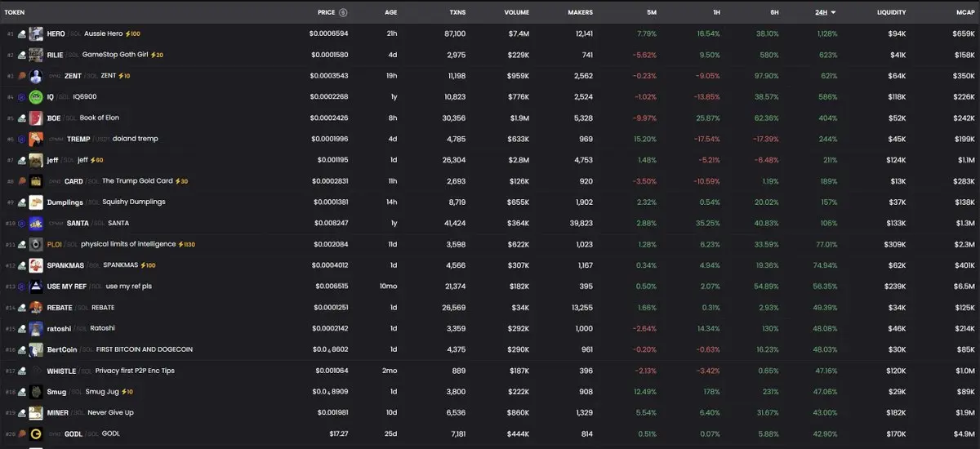Click the SANTA token logo

36,223
